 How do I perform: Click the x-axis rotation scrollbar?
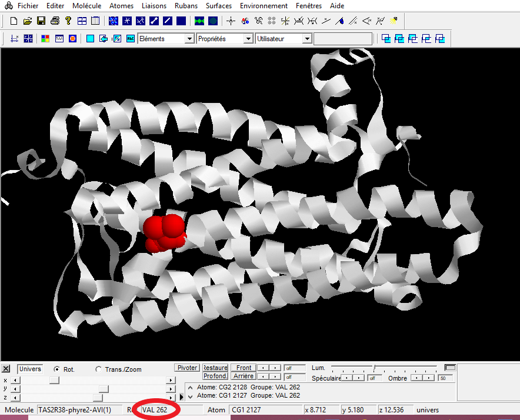click(x=94, y=381)
